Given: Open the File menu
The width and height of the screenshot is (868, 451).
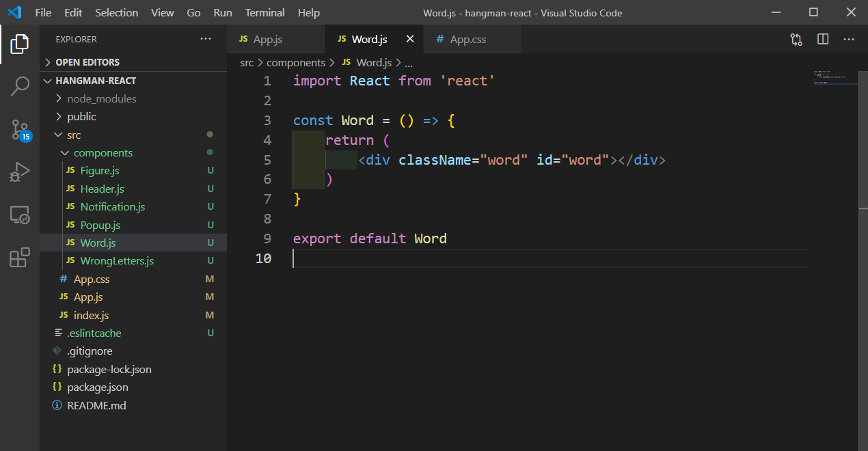Looking at the screenshot, I should coord(42,12).
